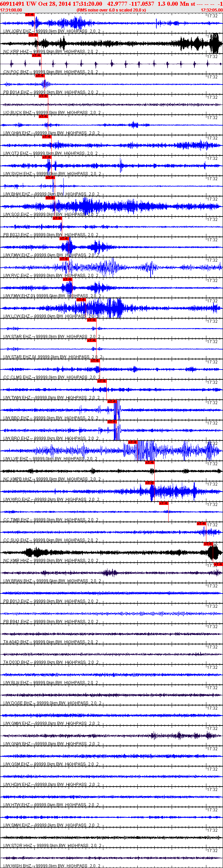Select the TA.D03D BHZ station label

click(16, 662)
